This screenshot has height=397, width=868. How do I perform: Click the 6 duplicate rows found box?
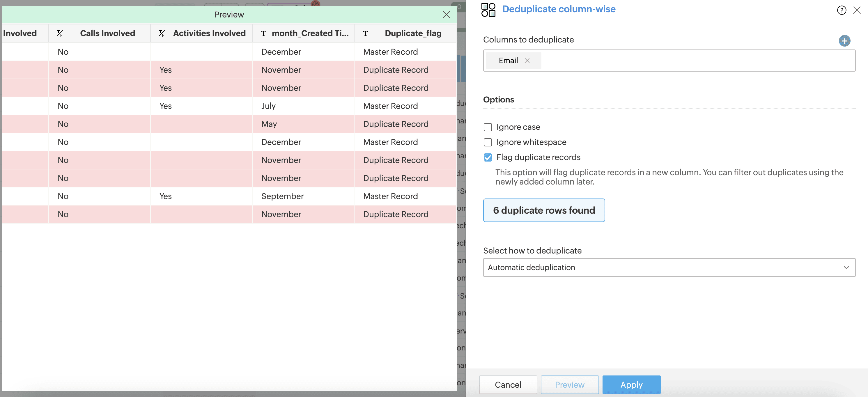[543, 210]
